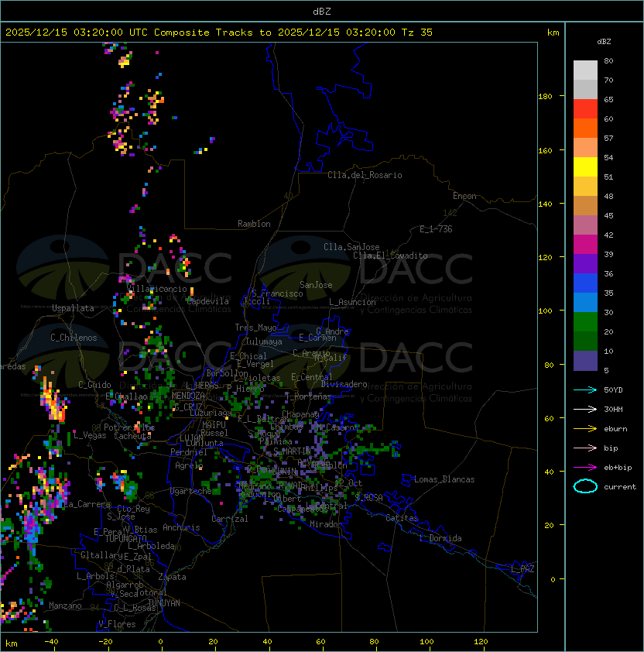Click the 'Divisadero' place label
Image resolution: width=644 pixels, height=652 pixels.
[x=344, y=384]
